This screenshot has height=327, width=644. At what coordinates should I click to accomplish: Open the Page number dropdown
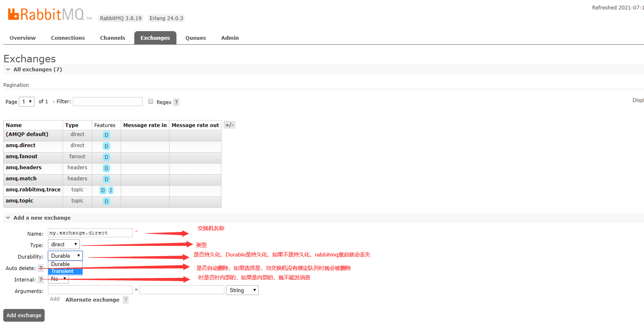(x=27, y=102)
